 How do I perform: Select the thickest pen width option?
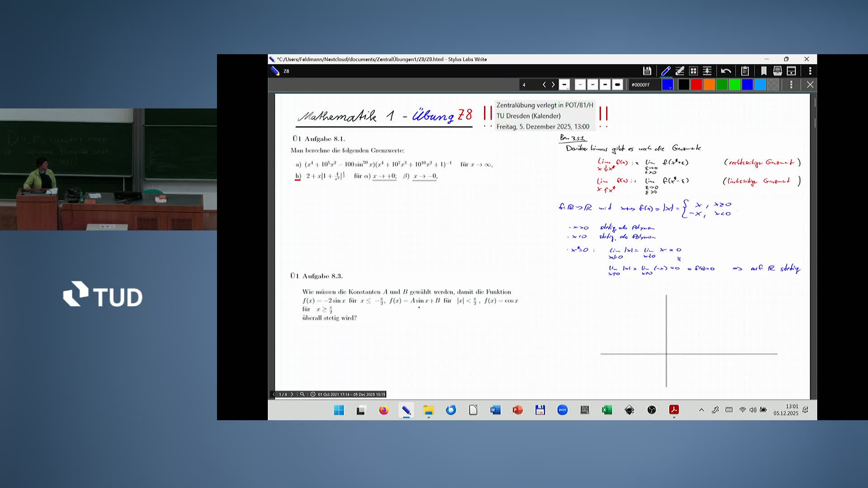(618, 85)
